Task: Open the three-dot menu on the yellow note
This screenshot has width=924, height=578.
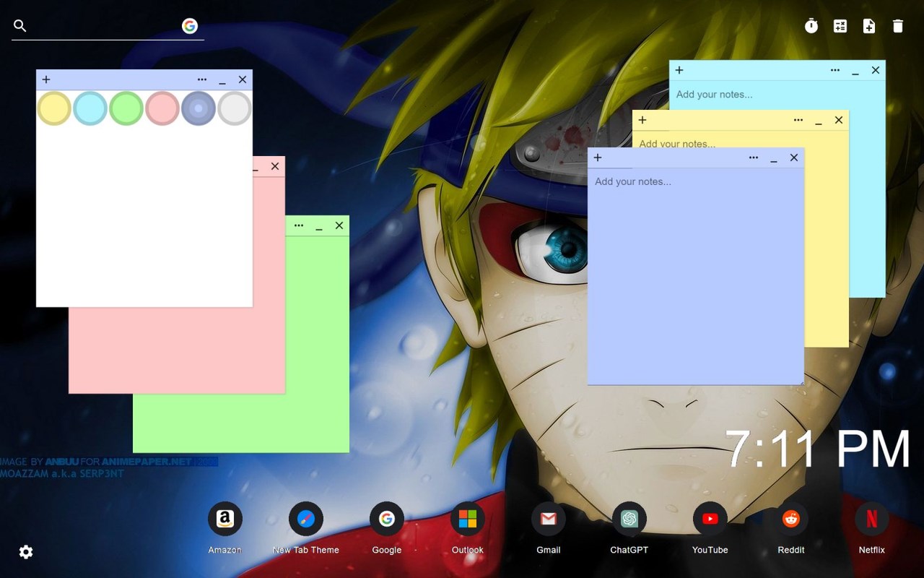Action: (798, 120)
